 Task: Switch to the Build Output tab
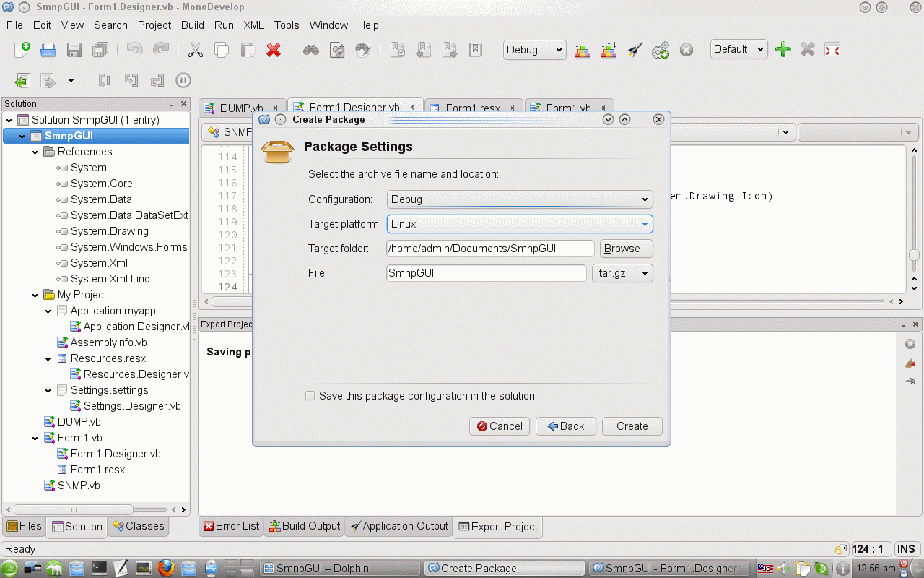pos(304,526)
